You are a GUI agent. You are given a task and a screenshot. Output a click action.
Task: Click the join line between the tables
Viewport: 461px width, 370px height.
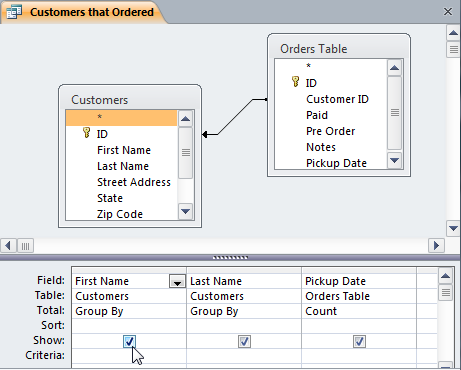coord(235,117)
